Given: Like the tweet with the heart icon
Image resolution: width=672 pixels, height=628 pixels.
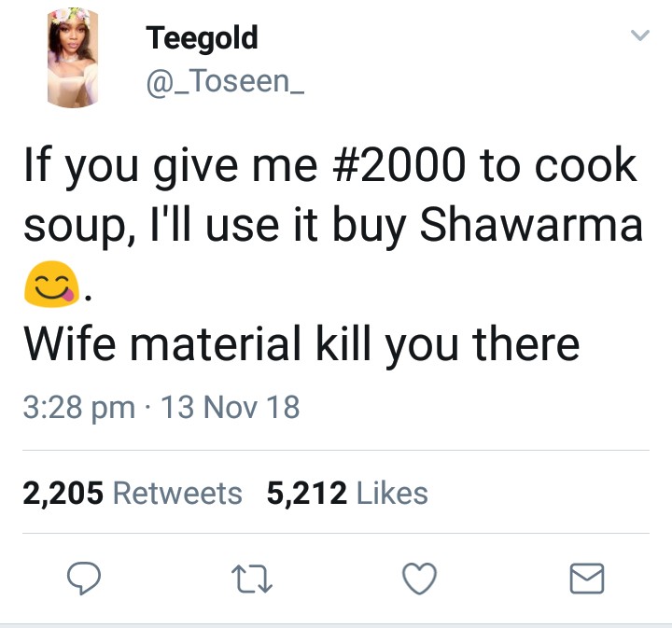Looking at the screenshot, I should 420,579.
